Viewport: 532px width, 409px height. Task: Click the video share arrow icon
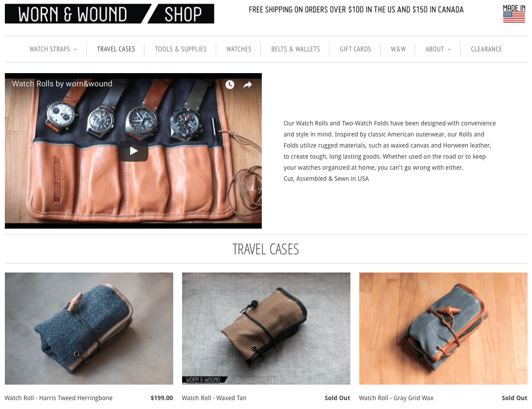pyautogui.click(x=248, y=85)
